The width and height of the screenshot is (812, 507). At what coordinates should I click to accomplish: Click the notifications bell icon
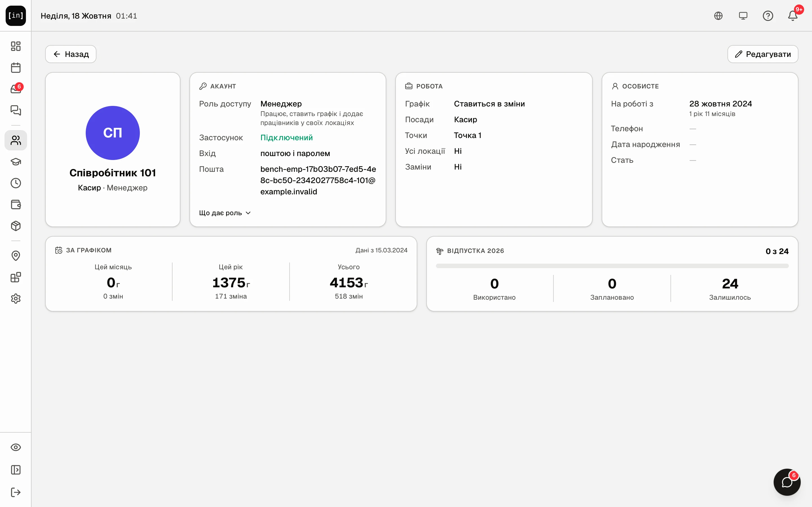pos(793,16)
